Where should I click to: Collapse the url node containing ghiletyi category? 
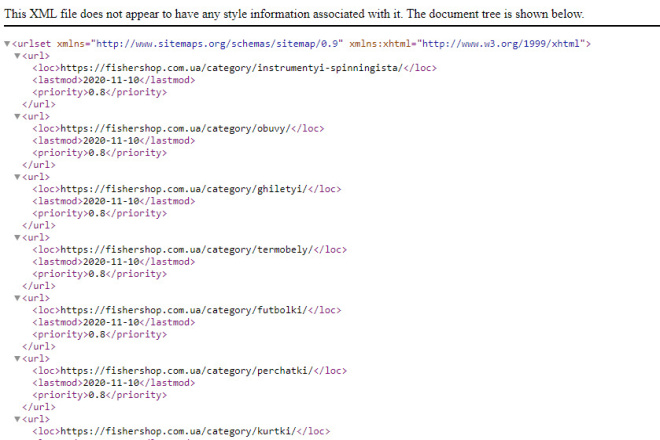point(17,177)
